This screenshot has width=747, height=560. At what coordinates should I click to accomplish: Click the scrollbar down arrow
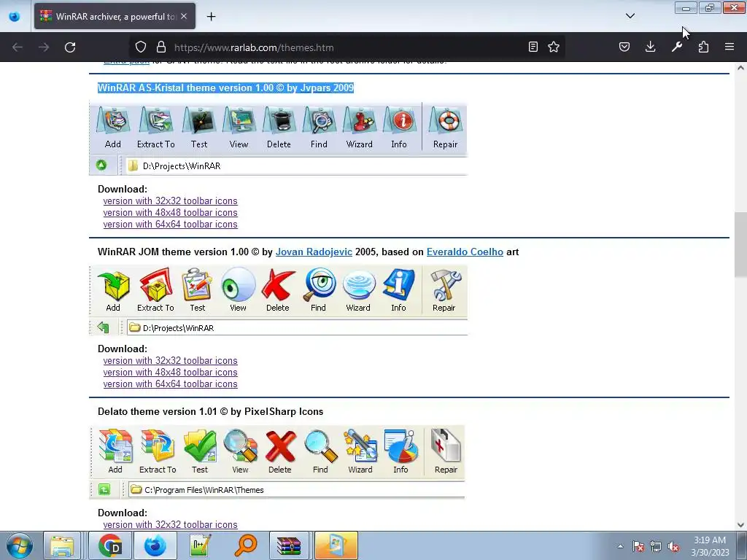click(x=740, y=525)
